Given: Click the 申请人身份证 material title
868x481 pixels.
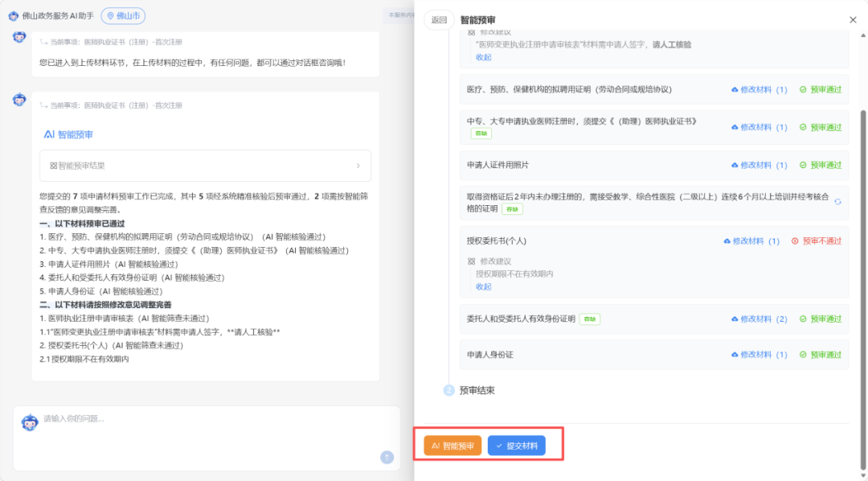Looking at the screenshot, I should tap(490, 355).
